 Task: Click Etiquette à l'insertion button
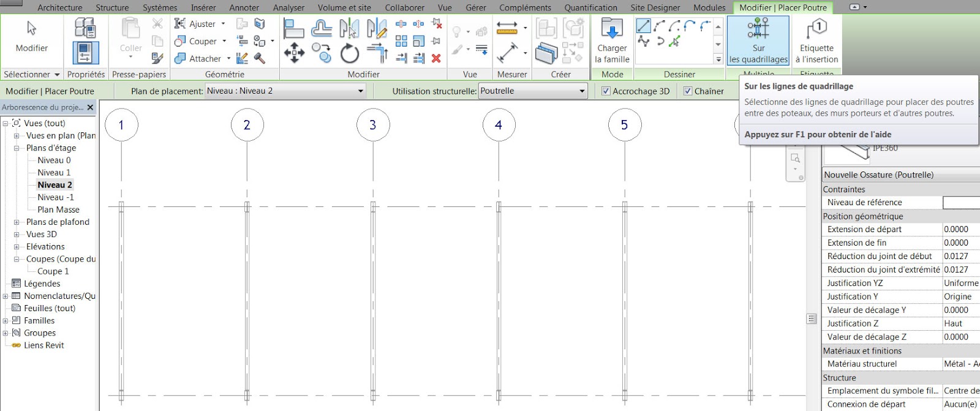[x=816, y=40]
